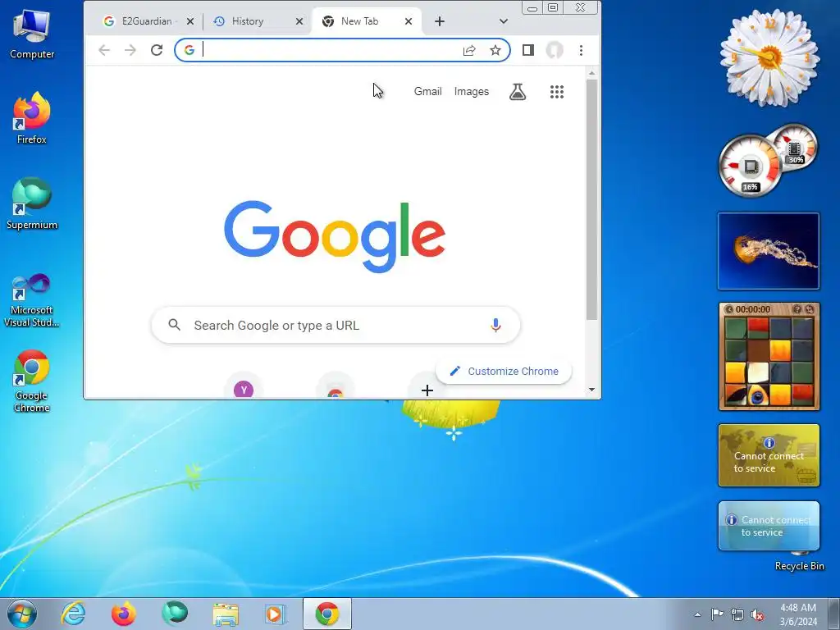This screenshot has height=630, width=840.
Task: Open Search Labs flask icon
Action: (x=518, y=92)
